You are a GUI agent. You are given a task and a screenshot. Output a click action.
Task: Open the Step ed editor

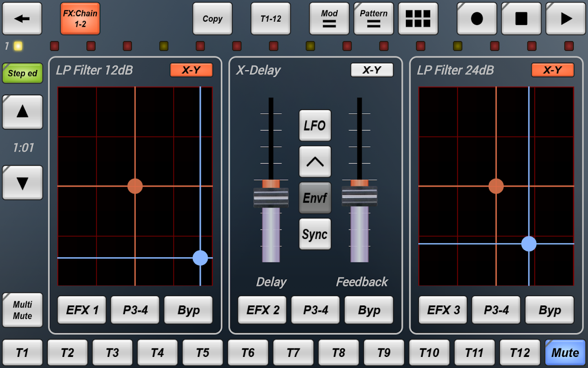tap(22, 74)
